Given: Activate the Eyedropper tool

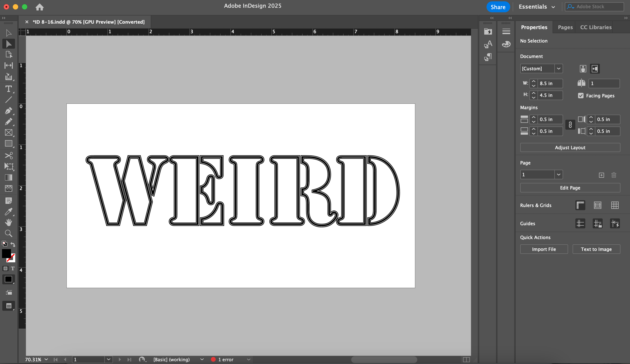Looking at the screenshot, I should click(x=8, y=212).
